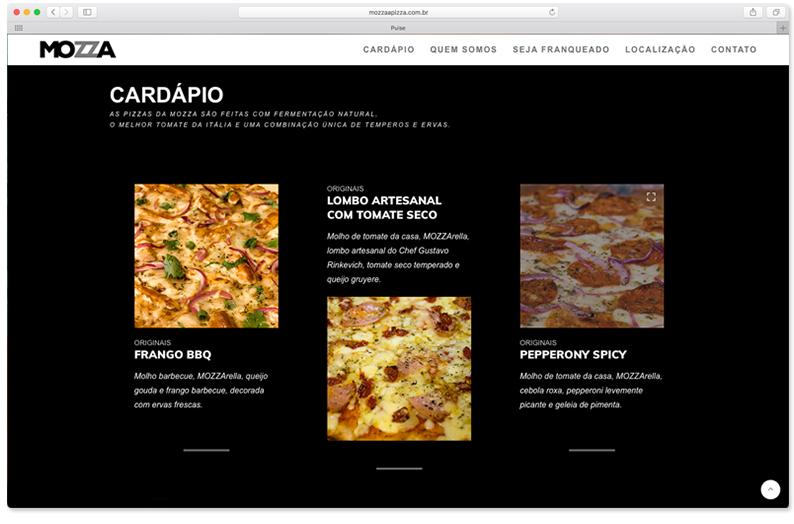Select the Frango BBQ pizza photo
The image size is (794, 524).
click(x=206, y=256)
